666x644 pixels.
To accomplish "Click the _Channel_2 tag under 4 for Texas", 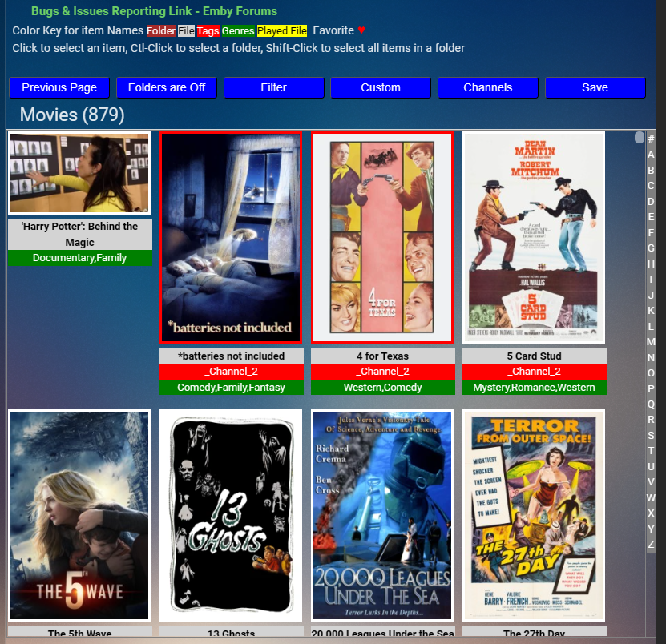I will (383, 372).
